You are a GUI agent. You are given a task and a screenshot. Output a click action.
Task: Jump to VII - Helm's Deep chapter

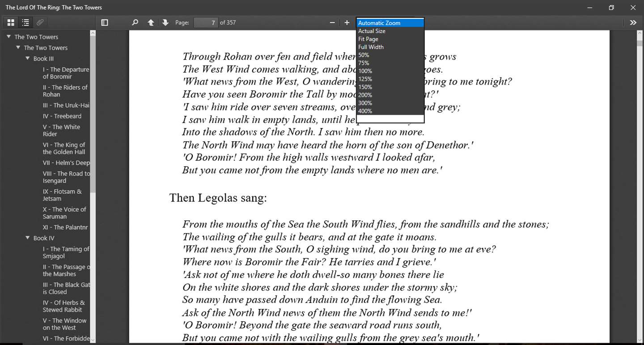pyautogui.click(x=66, y=163)
